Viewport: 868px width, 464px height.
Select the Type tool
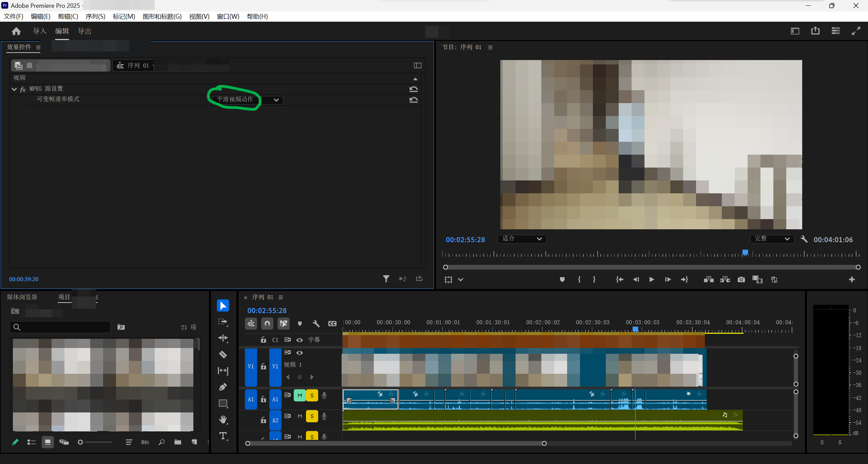coord(223,436)
